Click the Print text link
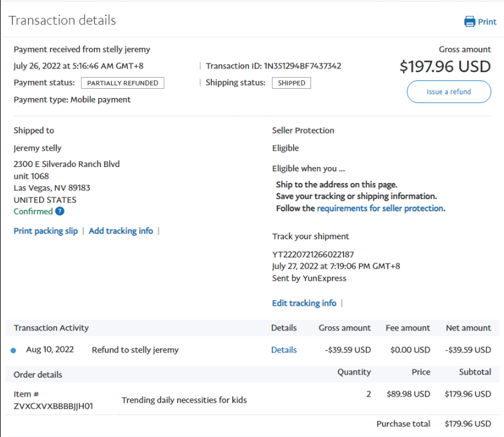The image size is (504, 437). (487, 22)
